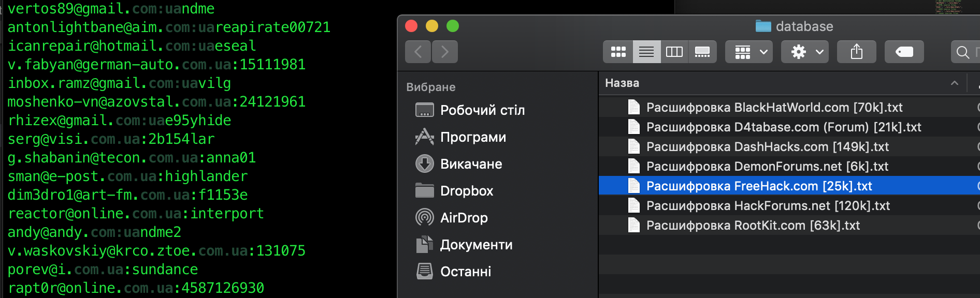
Task: Select the RootKit.com [63k].txt file
Action: 789,226
